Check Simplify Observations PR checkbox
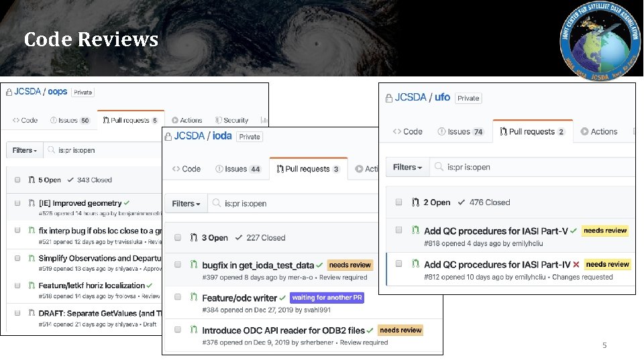This screenshot has height=362, width=644. [x=17, y=258]
